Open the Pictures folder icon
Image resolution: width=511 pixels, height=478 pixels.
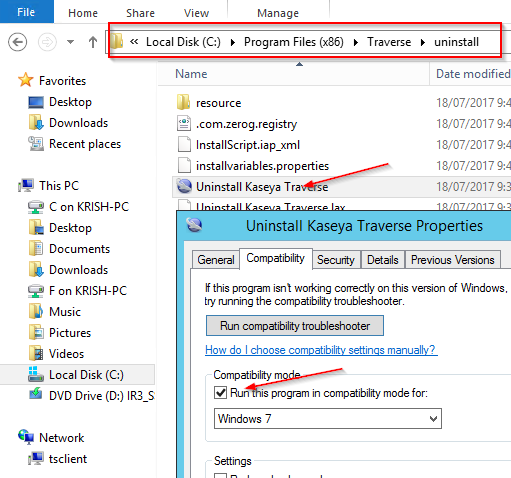click(x=36, y=333)
